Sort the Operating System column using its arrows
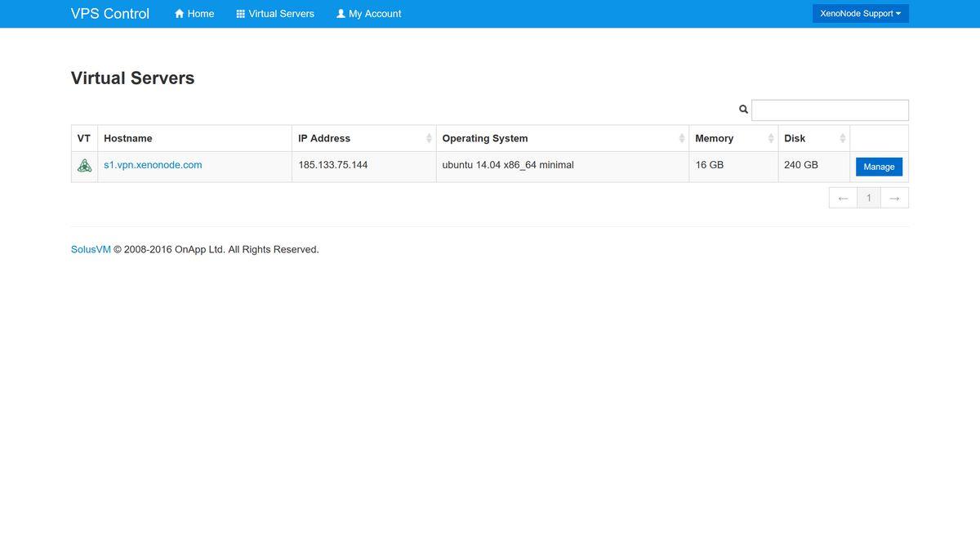This screenshot has height=535, width=980. point(681,139)
